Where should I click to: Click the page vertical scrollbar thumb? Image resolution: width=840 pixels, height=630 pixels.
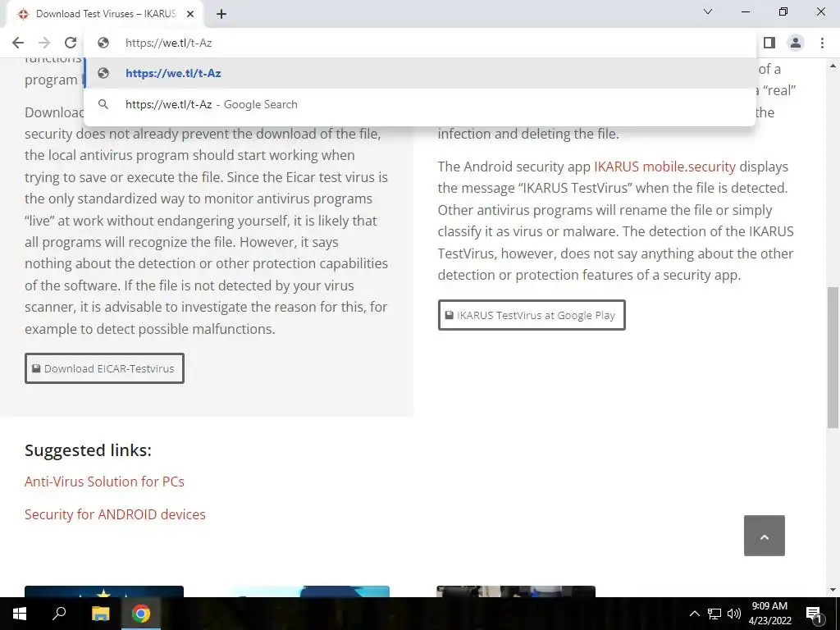833,358
